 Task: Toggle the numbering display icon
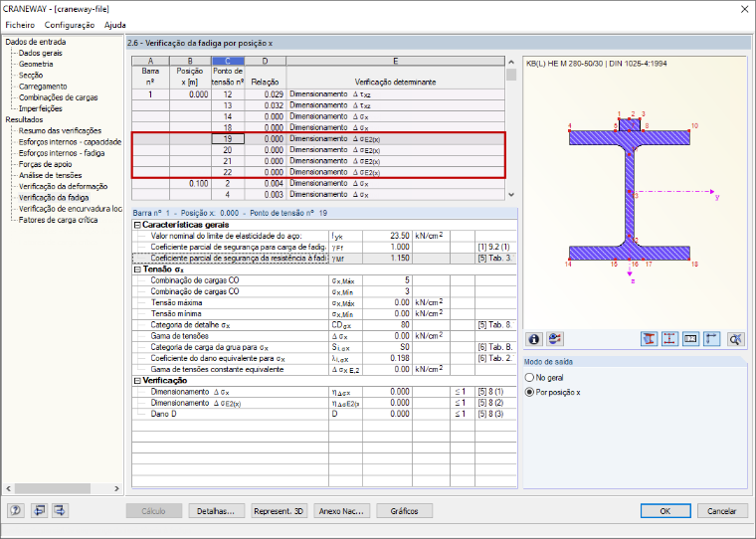coord(691,339)
